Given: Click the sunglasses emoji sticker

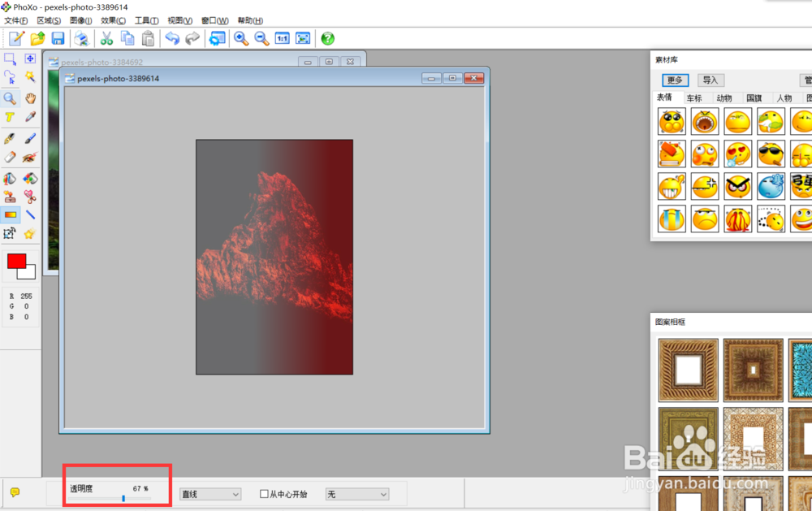Looking at the screenshot, I should click(771, 154).
